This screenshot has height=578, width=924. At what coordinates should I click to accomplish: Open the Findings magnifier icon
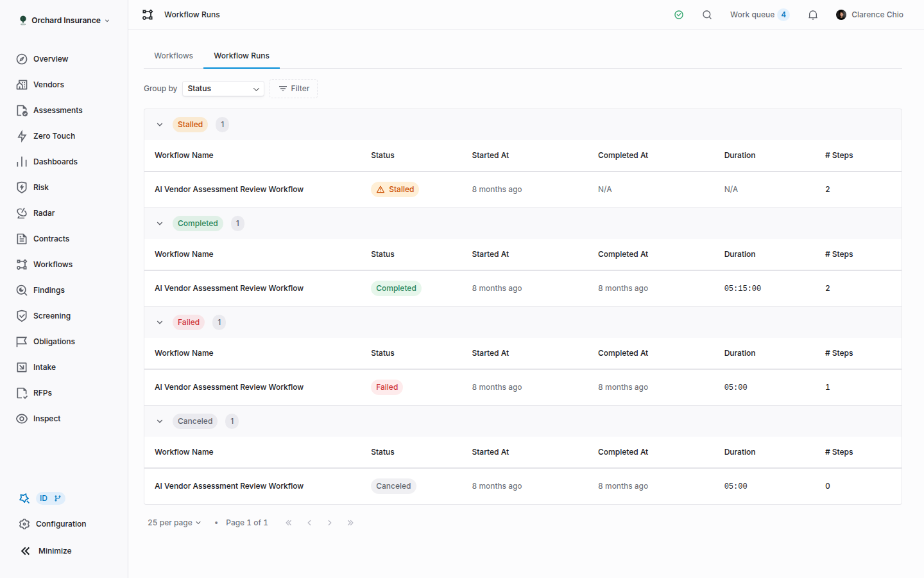click(22, 290)
